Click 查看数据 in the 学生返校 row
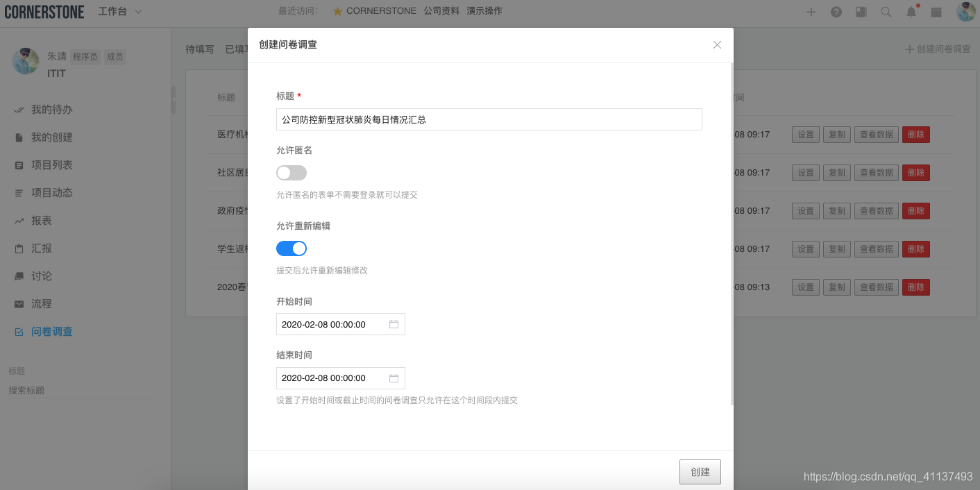This screenshot has height=490, width=980. tap(877, 249)
